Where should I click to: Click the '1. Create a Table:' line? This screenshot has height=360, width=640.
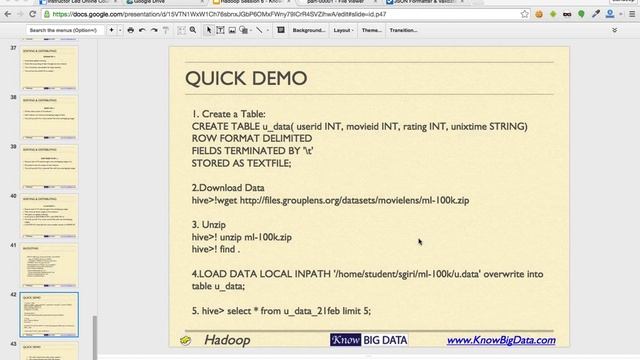[x=229, y=114]
